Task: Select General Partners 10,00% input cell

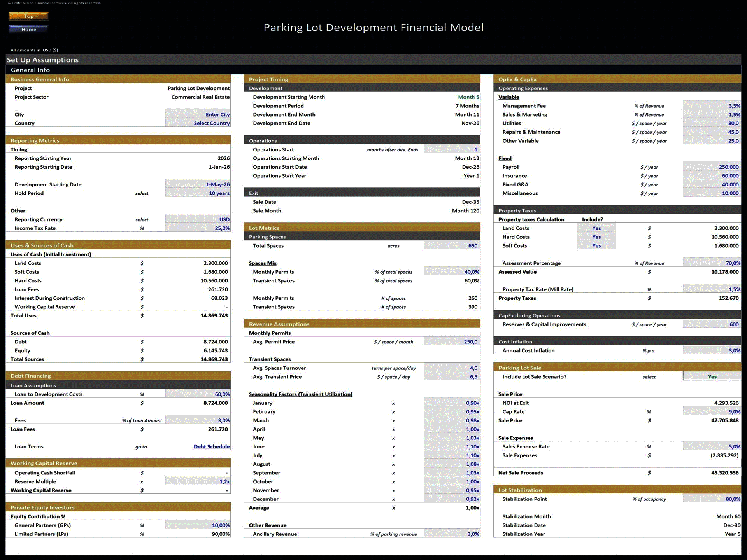Action: [198, 525]
